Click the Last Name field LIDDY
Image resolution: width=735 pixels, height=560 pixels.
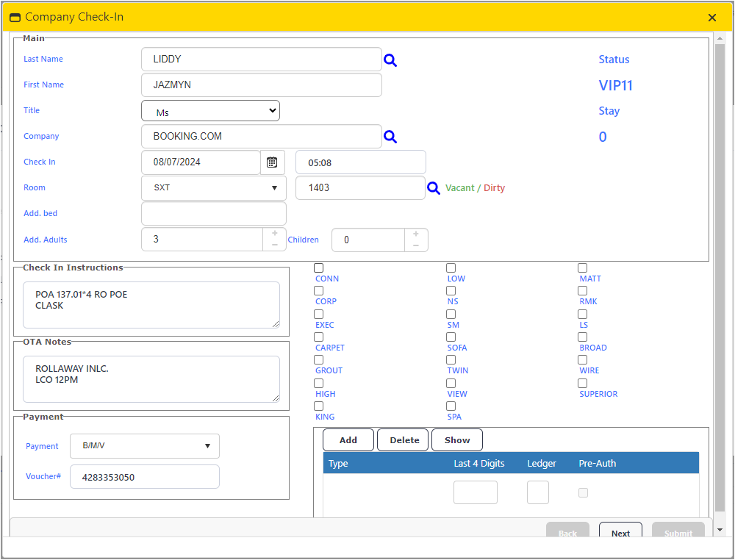click(262, 60)
